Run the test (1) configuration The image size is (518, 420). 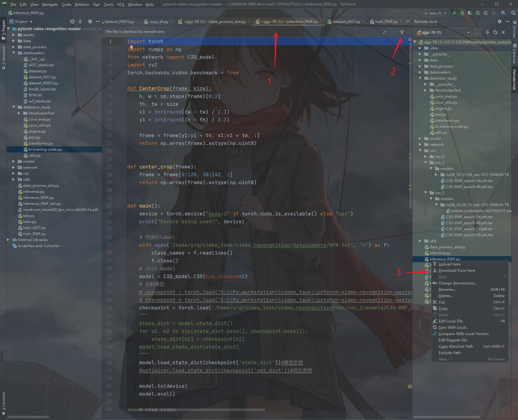coord(454,13)
